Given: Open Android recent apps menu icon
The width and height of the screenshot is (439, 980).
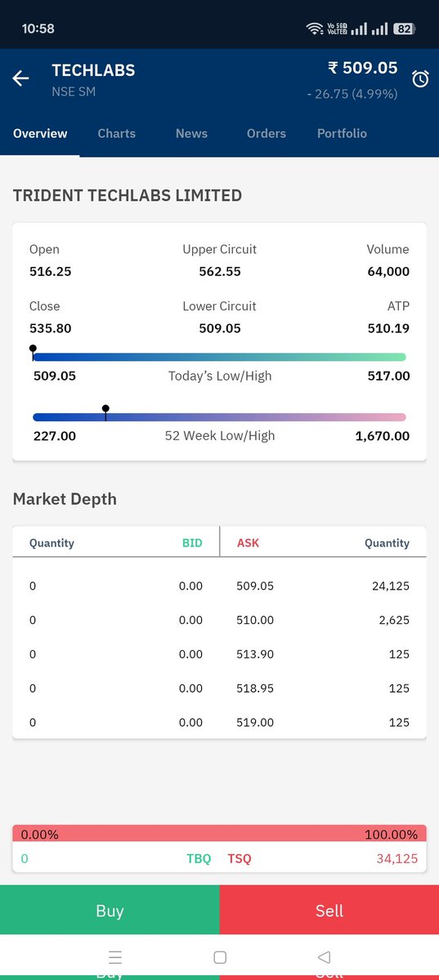Looking at the screenshot, I should pos(115,957).
